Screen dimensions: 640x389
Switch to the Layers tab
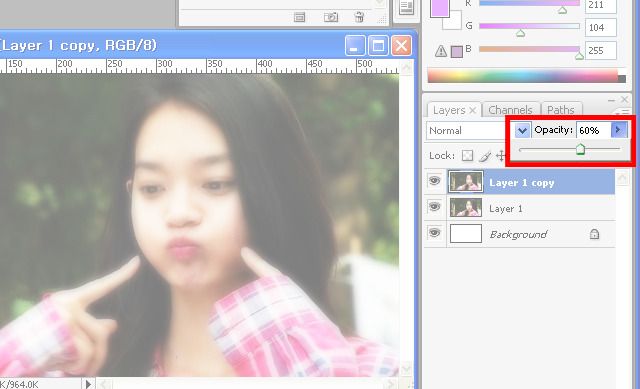(x=449, y=110)
